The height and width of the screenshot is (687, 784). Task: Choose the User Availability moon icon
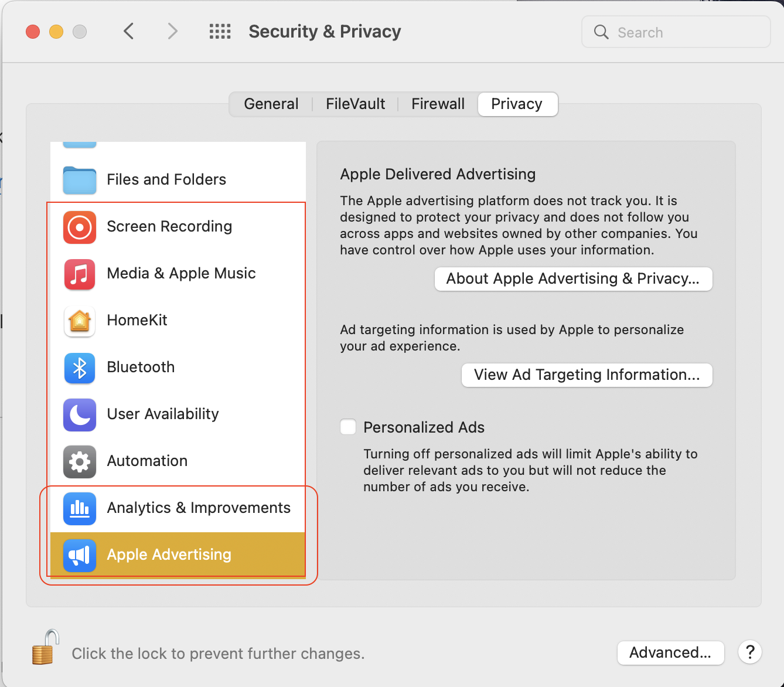[80, 414]
